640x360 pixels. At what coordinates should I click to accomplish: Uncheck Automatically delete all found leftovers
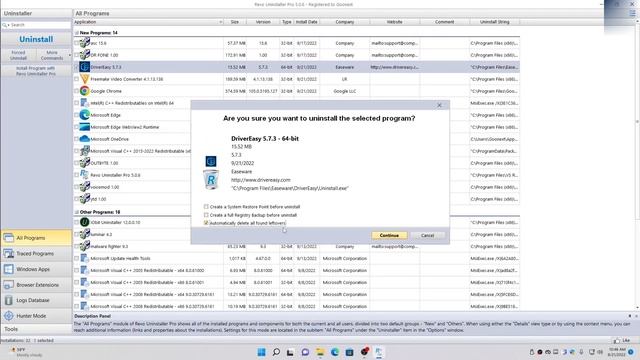pos(206,223)
